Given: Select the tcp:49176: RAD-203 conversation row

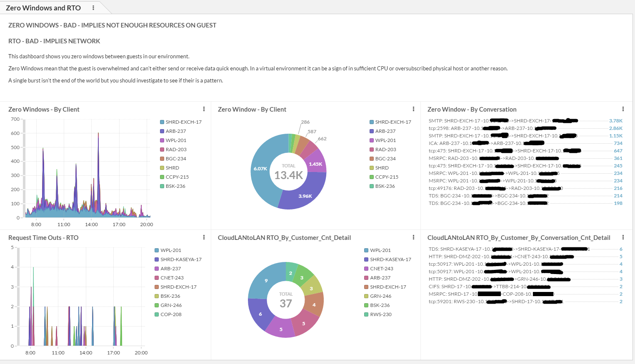Looking at the screenshot, I should pos(525,188).
